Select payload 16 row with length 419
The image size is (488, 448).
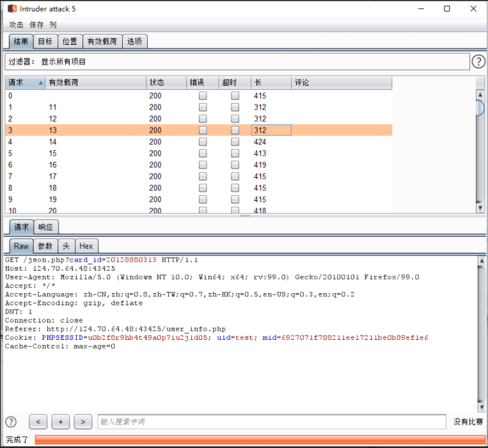click(198, 164)
